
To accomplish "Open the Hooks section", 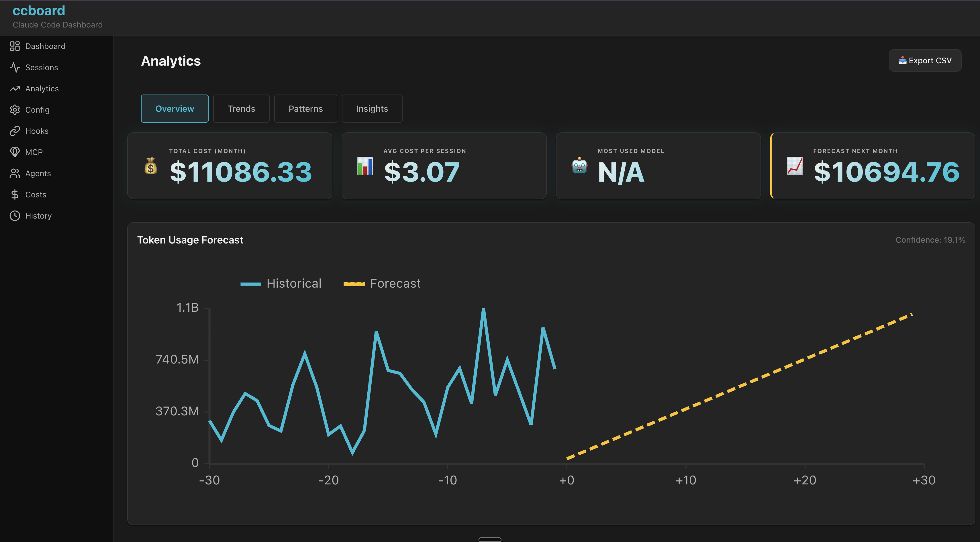I will click(36, 131).
